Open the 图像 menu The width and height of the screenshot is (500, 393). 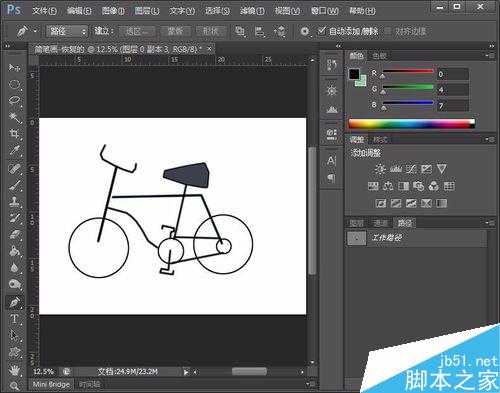pyautogui.click(x=113, y=11)
